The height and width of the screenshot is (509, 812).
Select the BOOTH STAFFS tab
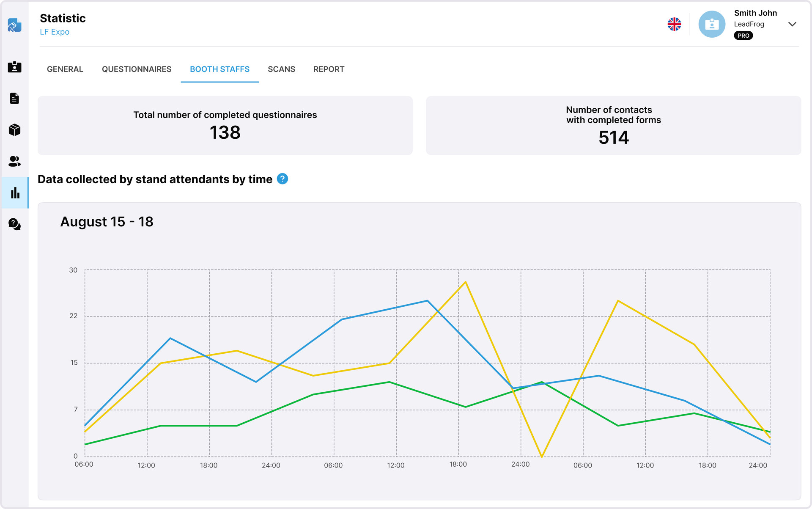coord(219,69)
